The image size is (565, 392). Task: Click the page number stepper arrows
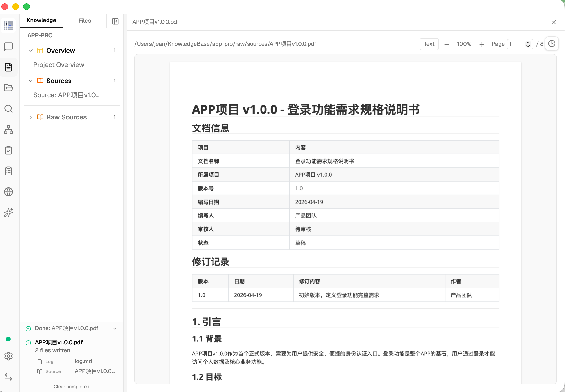[x=528, y=44]
